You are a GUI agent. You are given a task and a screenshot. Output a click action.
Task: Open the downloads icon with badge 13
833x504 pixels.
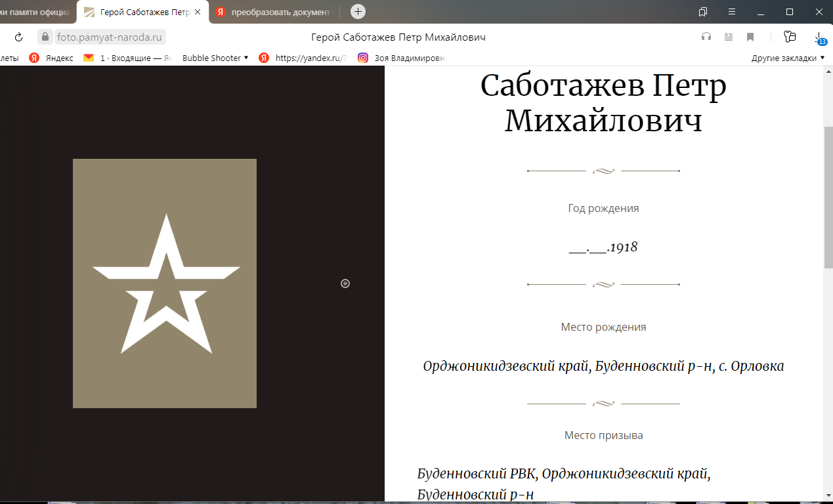tap(819, 37)
